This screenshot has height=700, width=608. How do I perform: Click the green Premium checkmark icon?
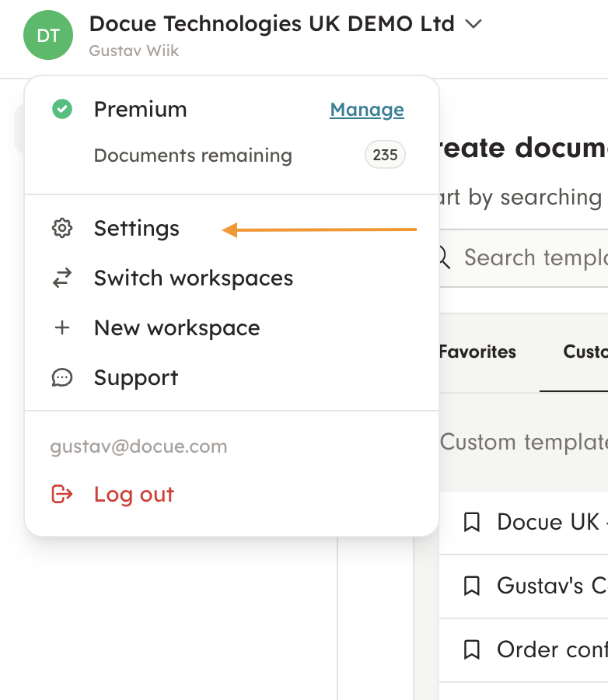tap(62, 110)
